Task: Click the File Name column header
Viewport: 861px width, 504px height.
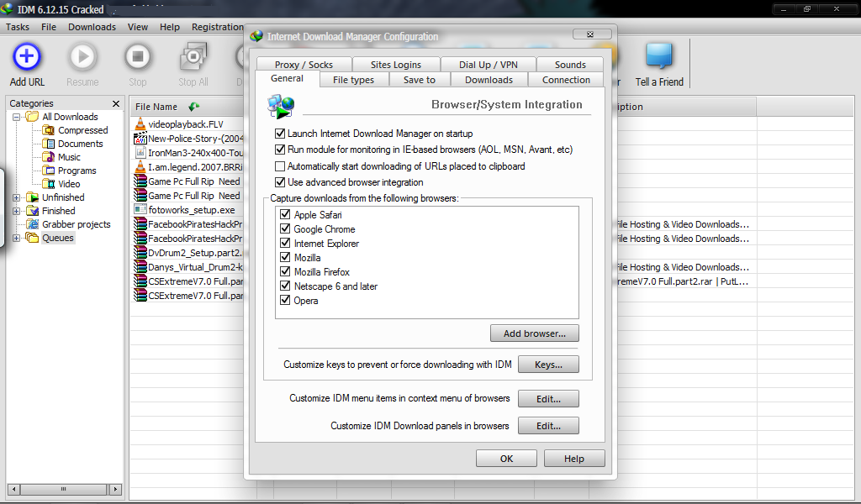Action: [x=187, y=107]
